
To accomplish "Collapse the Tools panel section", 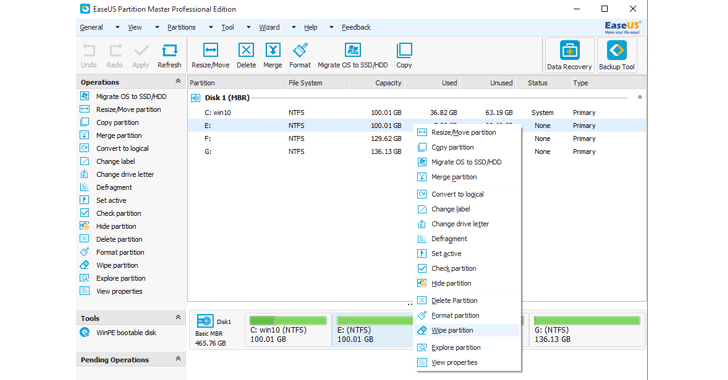I will (178, 317).
